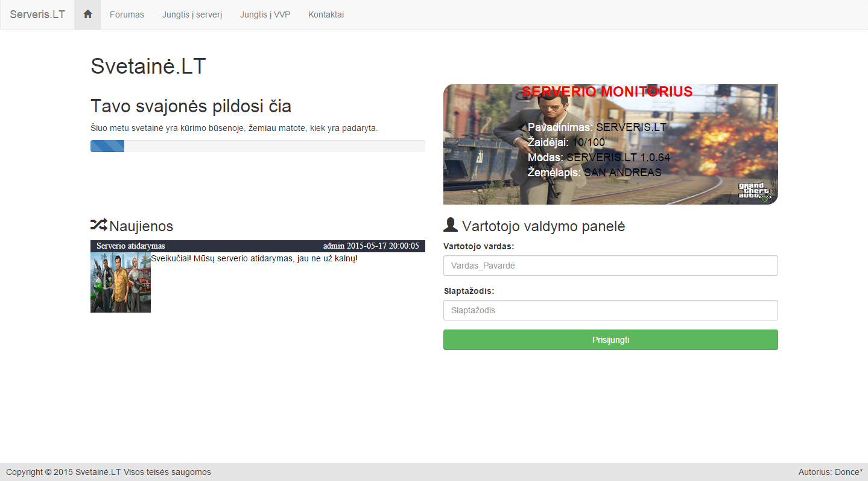Open the Serveris.LT brand link

[x=37, y=14]
